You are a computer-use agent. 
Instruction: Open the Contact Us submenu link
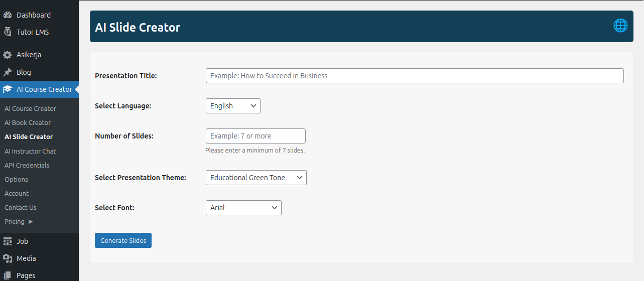pos(21,207)
